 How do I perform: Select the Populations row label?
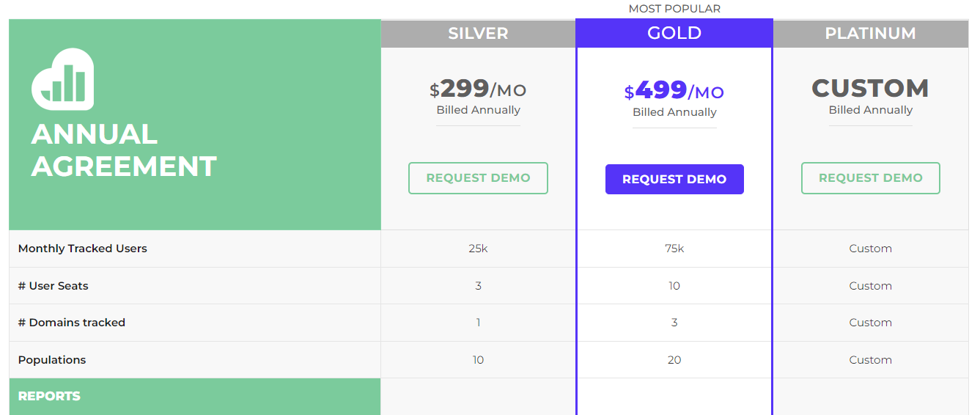point(52,360)
